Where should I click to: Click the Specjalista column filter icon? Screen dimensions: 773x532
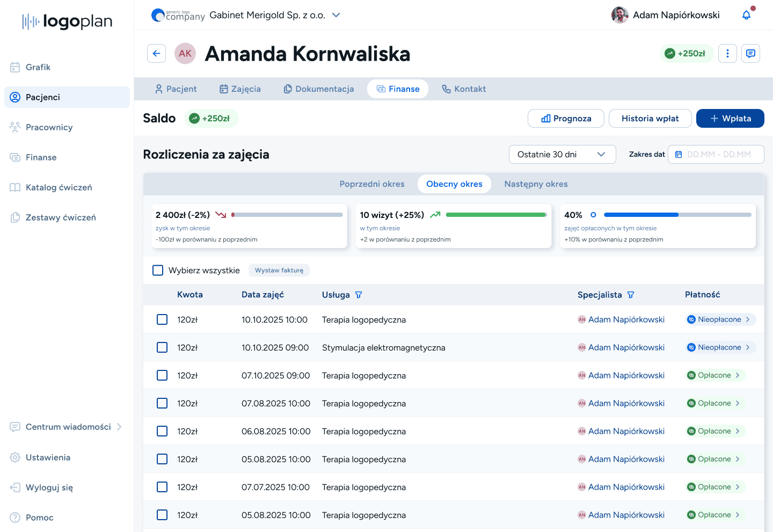pos(631,295)
